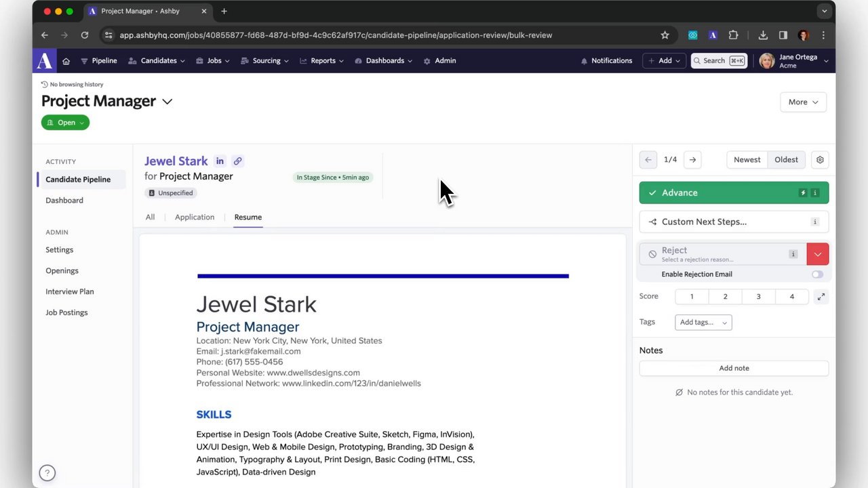Open the job status Open dropdown
Viewport: 868px width, 488px height.
(65, 123)
